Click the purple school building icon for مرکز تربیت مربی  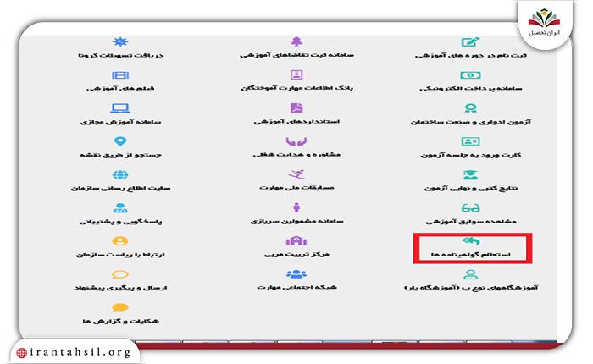tap(296, 240)
